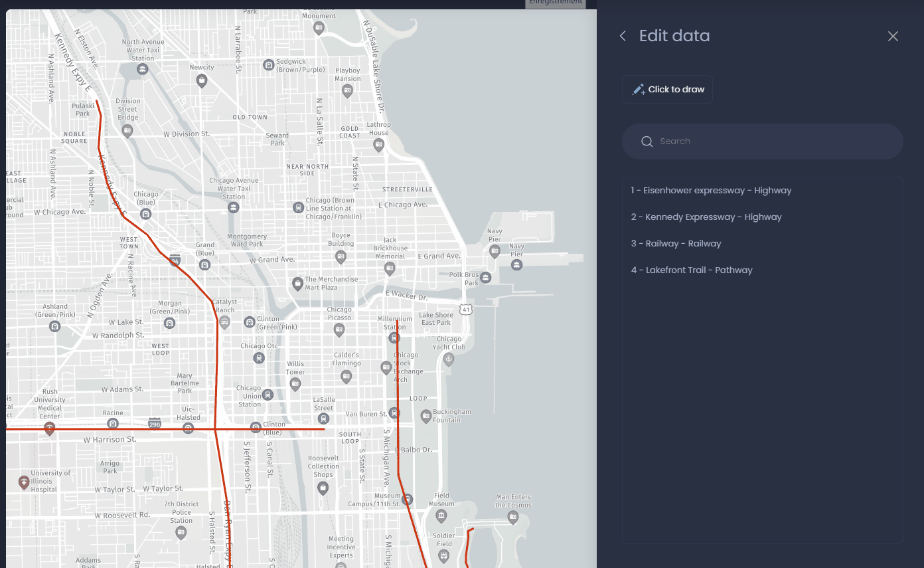The height and width of the screenshot is (568, 924).
Task: Click the Interstate 290 route shield
Action: [155, 424]
